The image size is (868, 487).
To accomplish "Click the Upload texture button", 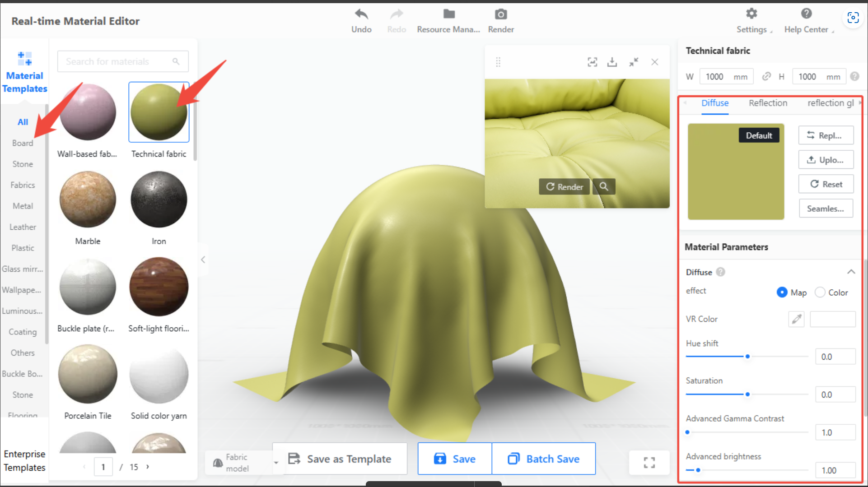I will (826, 160).
